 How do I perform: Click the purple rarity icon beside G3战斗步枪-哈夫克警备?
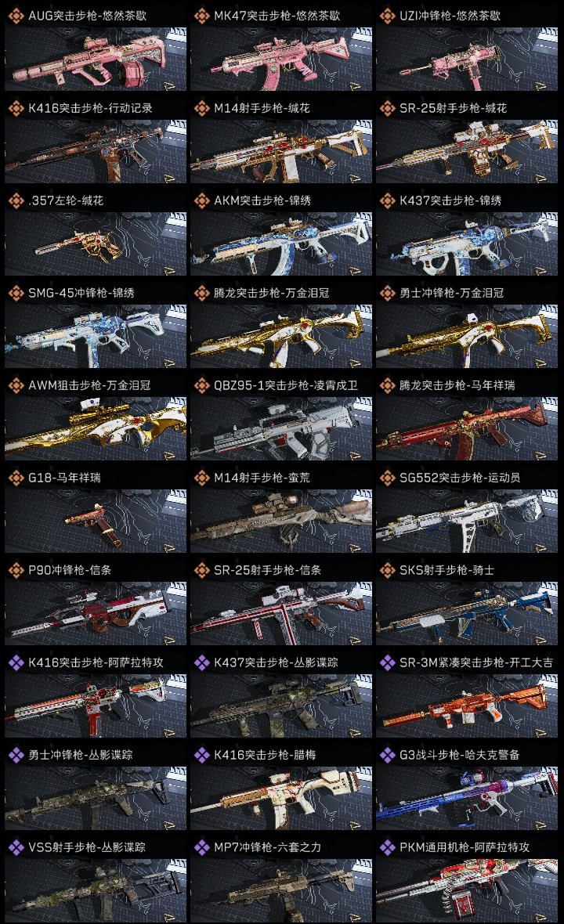click(x=387, y=755)
